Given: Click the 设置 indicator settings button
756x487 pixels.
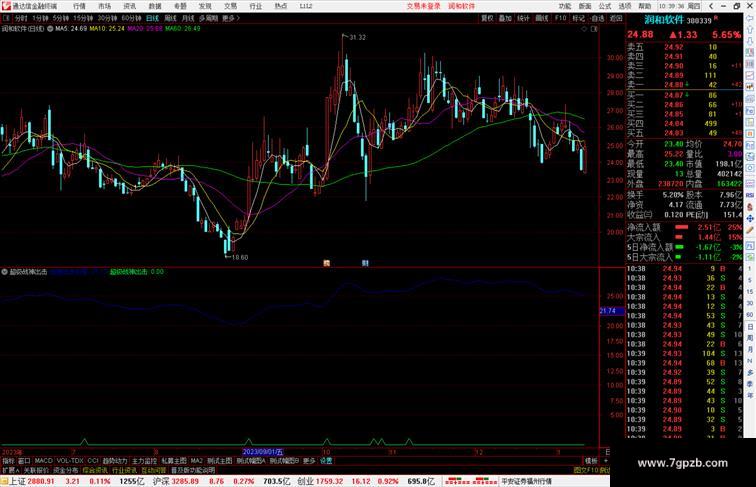Looking at the screenshot, I should pos(326,461).
